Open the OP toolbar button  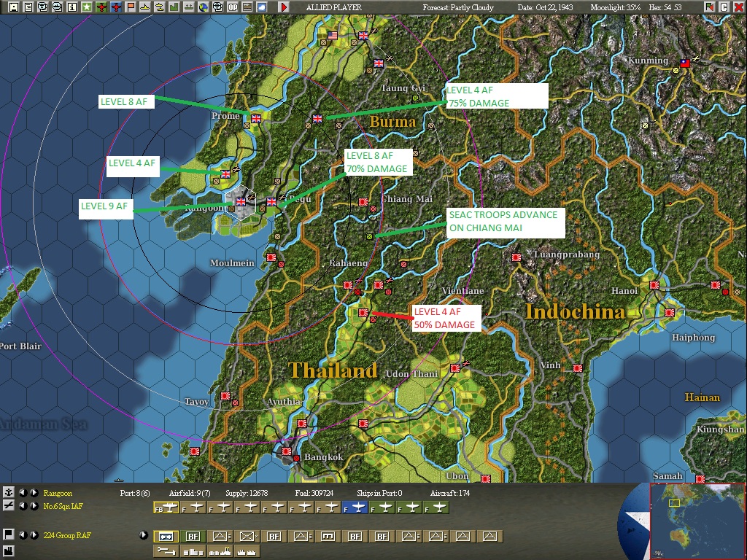tap(233, 7)
